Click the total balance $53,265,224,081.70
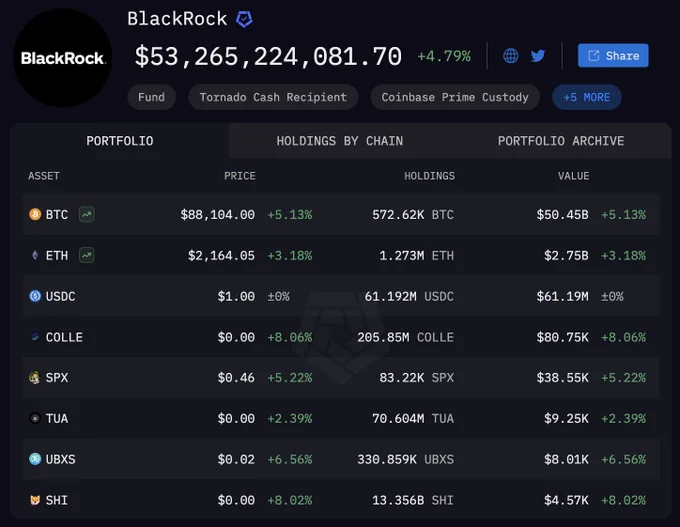The image size is (680, 527). click(268, 56)
